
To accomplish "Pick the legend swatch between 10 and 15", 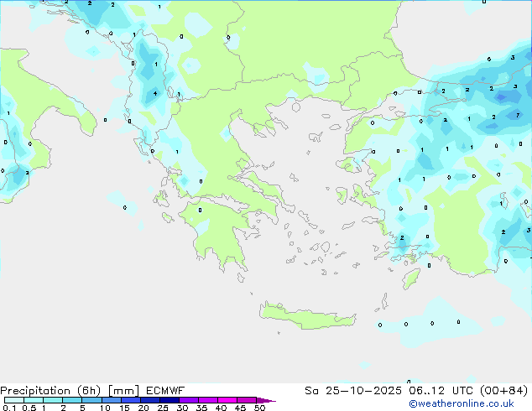I will [111, 400].
